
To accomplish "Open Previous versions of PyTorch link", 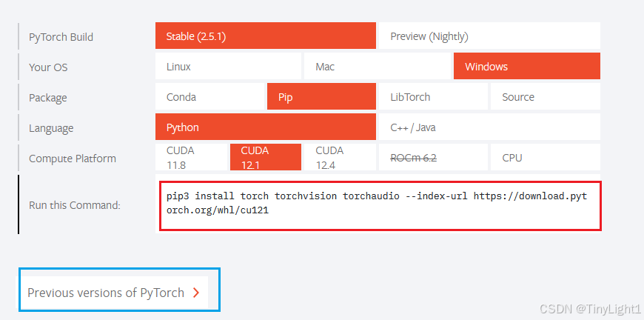I will click(x=113, y=293).
